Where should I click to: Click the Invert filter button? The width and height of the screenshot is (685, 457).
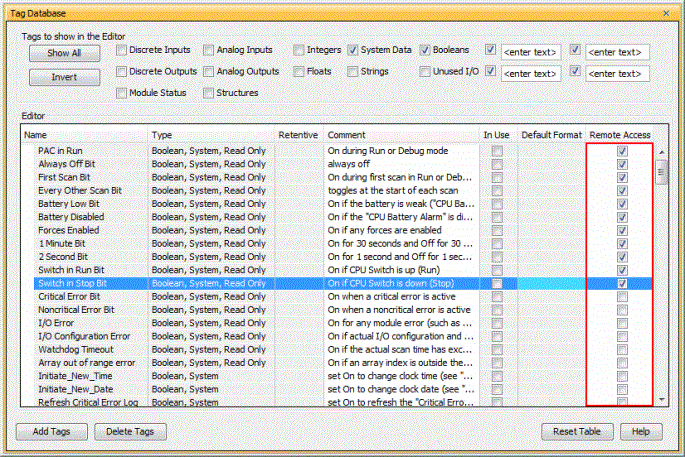[x=63, y=76]
